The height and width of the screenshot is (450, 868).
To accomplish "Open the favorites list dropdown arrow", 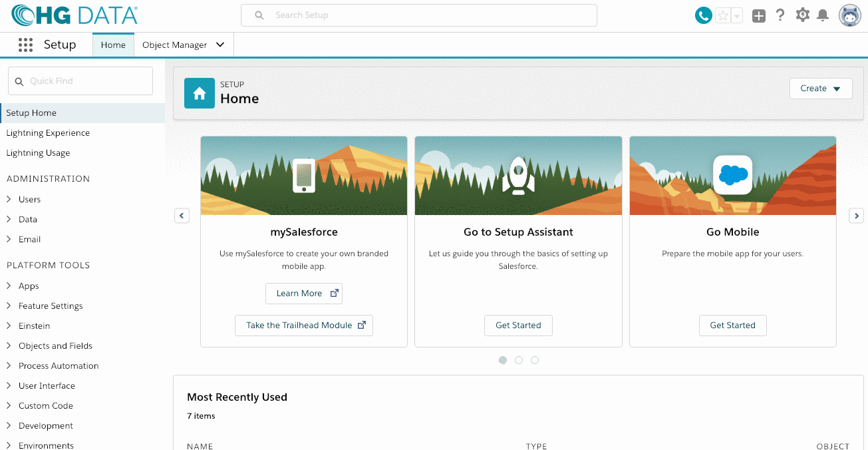I will [x=737, y=16].
